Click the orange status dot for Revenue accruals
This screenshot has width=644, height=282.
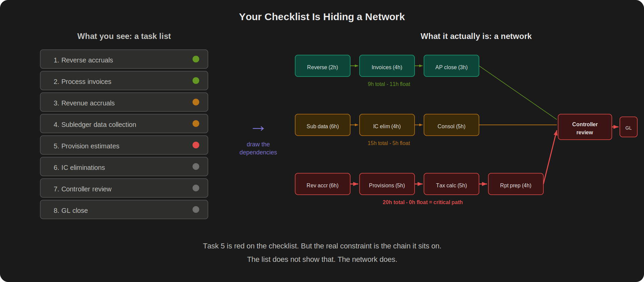(196, 102)
